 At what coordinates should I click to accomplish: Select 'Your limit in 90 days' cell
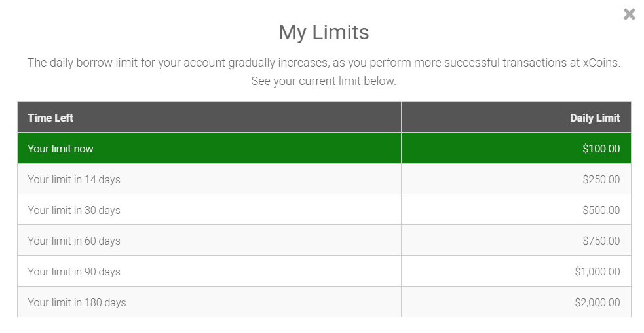(74, 272)
